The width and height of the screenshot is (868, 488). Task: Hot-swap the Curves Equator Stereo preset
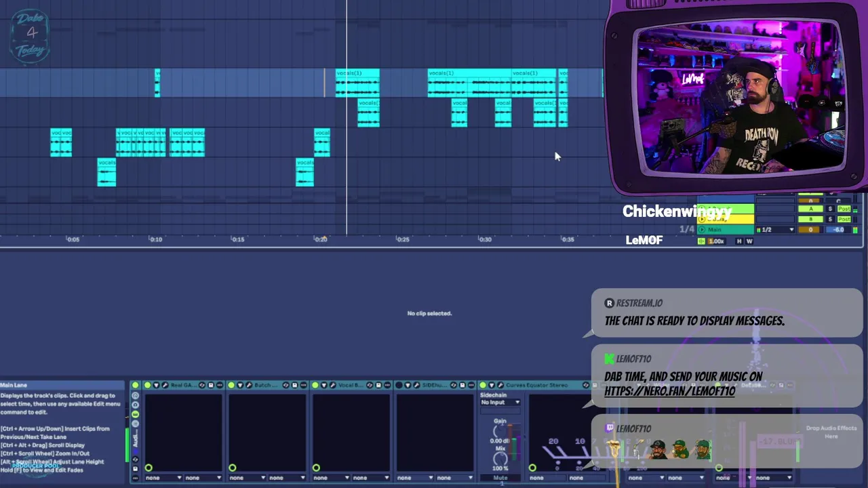click(586, 385)
